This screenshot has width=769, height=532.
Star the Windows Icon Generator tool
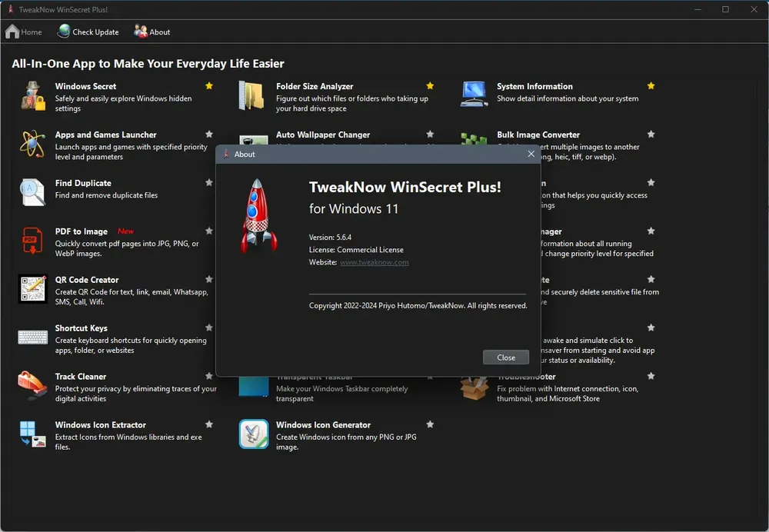tap(430, 424)
